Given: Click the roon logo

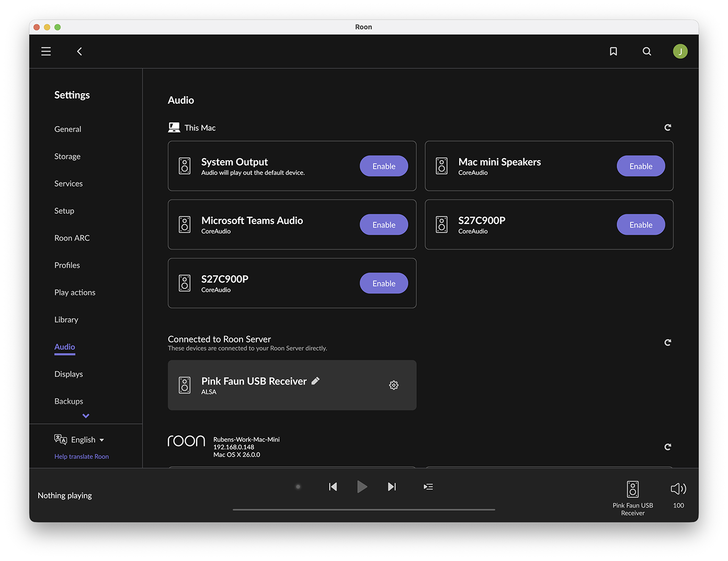Looking at the screenshot, I should 186,441.
